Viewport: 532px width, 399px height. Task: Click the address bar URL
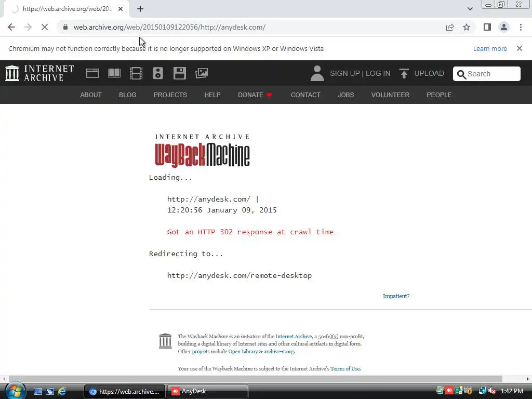(170, 27)
